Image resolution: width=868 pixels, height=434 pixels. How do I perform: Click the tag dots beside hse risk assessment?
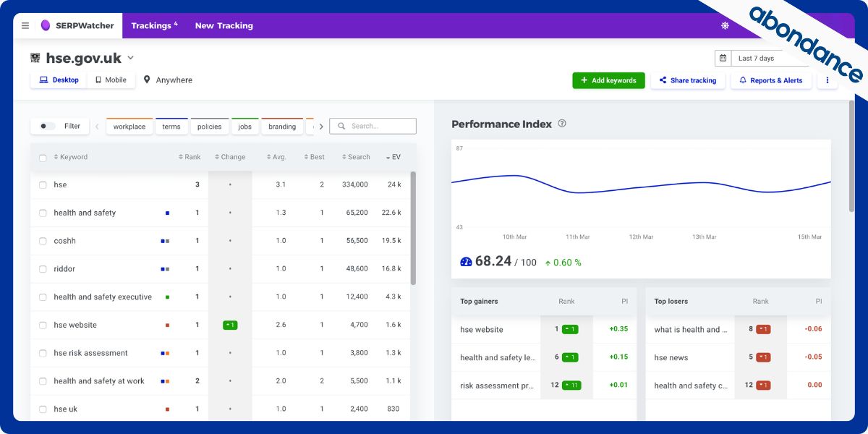tap(165, 353)
